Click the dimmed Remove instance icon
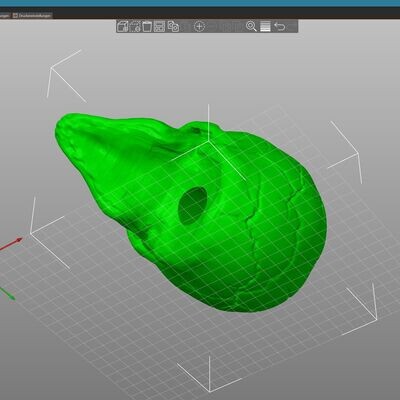This screenshot has width=400, height=400. (212, 26)
